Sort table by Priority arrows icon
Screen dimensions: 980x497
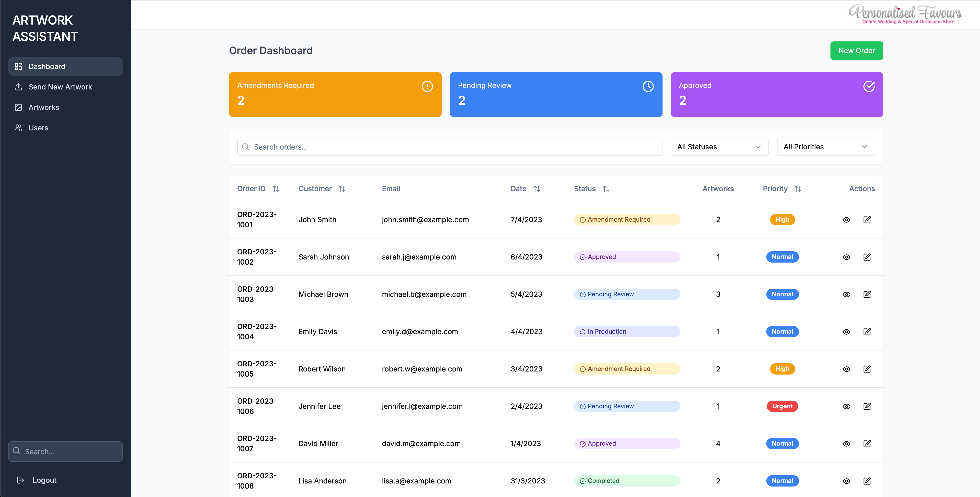coord(798,189)
